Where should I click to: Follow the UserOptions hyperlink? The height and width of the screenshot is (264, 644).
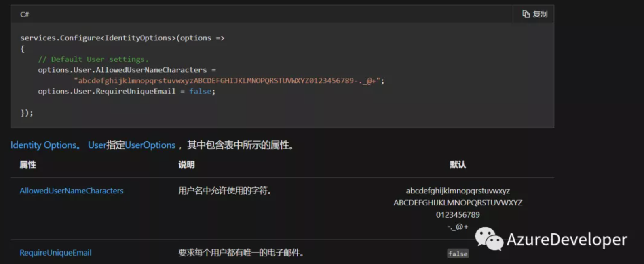click(x=150, y=145)
